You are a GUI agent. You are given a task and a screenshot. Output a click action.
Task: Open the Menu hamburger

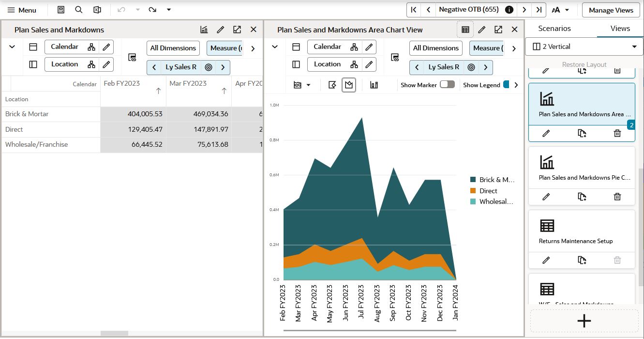22,10
